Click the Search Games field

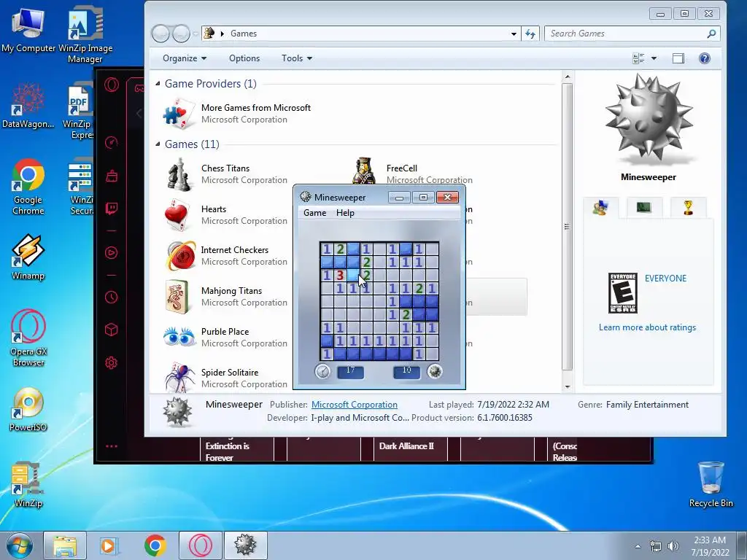(632, 34)
